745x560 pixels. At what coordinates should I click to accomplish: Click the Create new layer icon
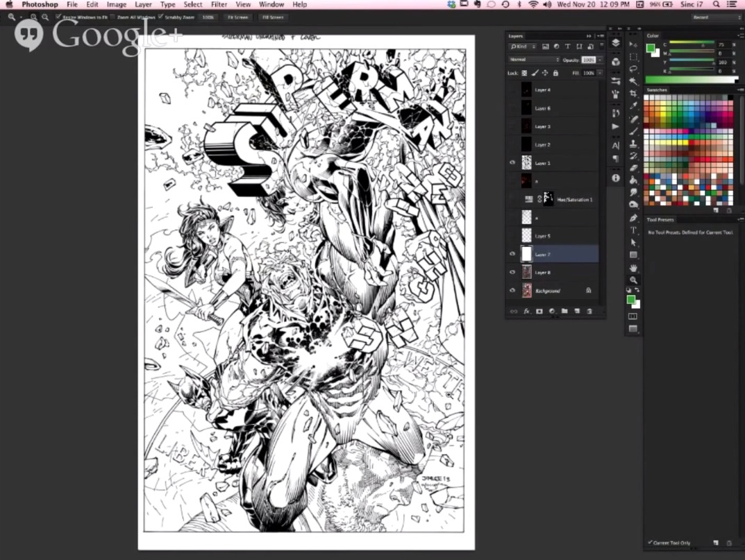(x=577, y=311)
